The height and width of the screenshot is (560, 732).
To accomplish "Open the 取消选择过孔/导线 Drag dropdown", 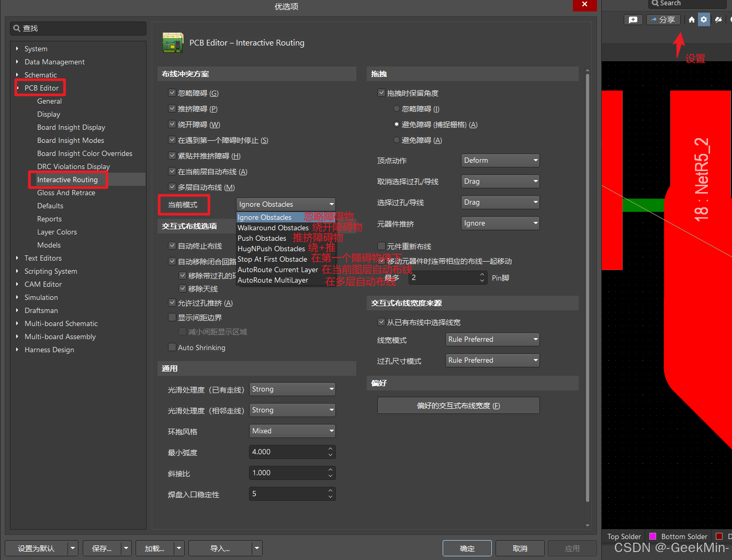I will pos(500,181).
